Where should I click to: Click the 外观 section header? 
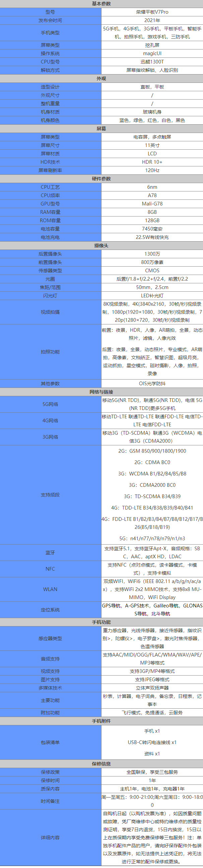point(101,79)
